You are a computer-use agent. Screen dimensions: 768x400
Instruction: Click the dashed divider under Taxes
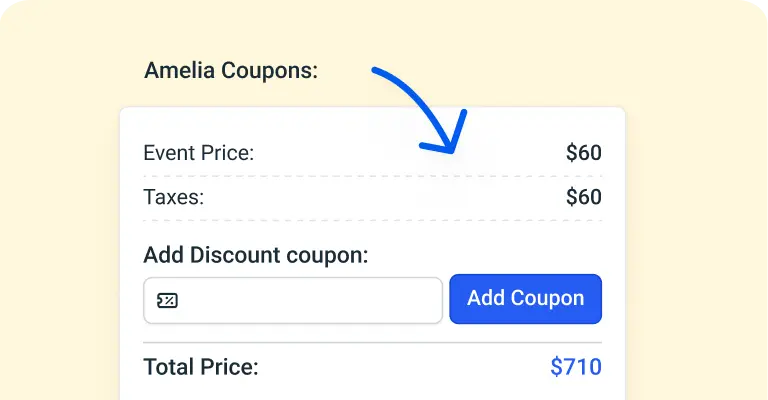[x=373, y=220]
